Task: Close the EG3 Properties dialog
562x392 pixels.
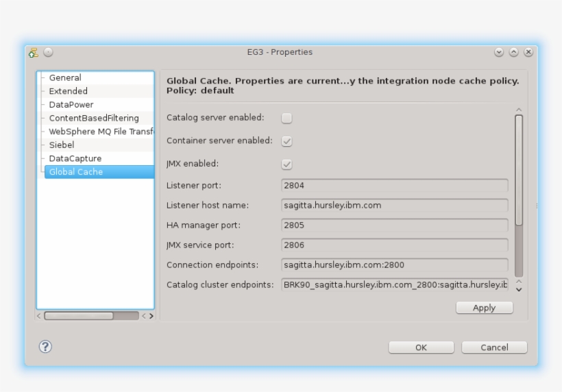Action: pos(528,52)
